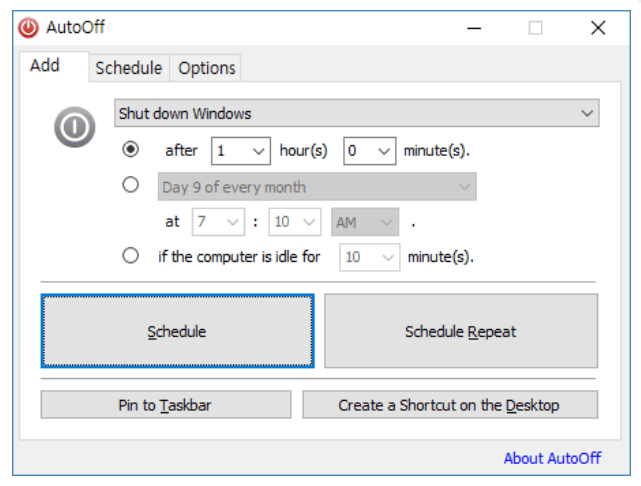Click the gray power button icon

click(75, 127)
